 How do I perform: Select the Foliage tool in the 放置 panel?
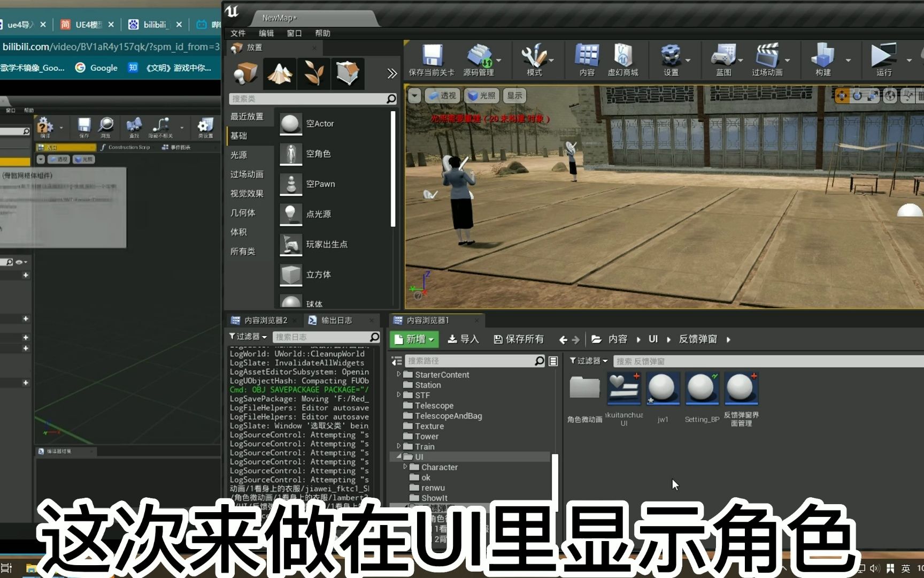[313, 73]
